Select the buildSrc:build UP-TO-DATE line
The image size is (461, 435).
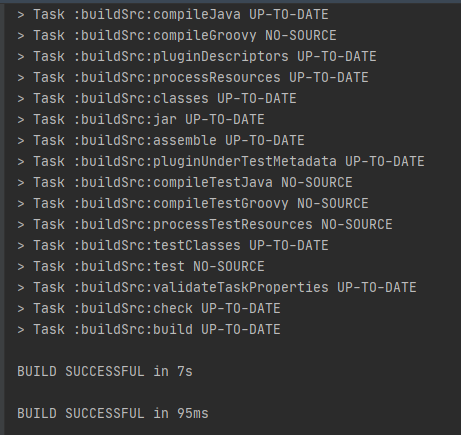[x=149, y=330]
